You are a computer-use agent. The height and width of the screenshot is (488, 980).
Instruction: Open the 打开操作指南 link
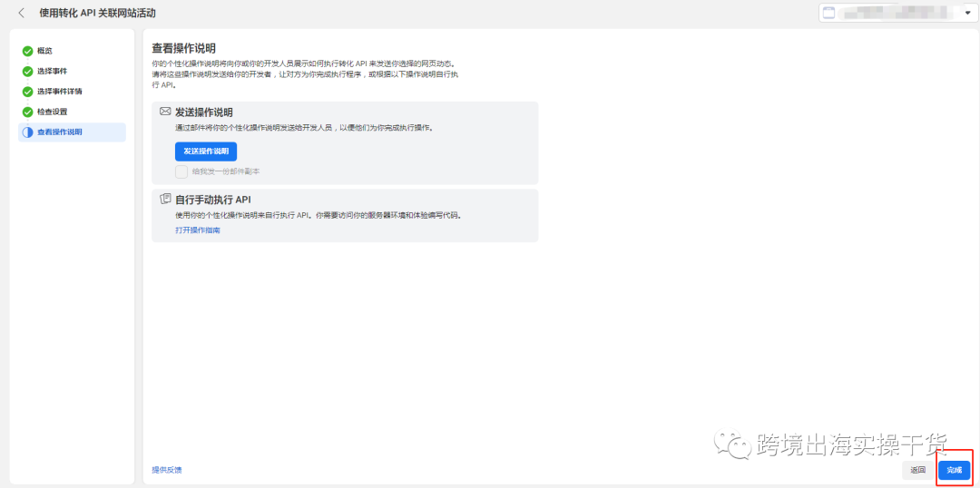(198, 230)
